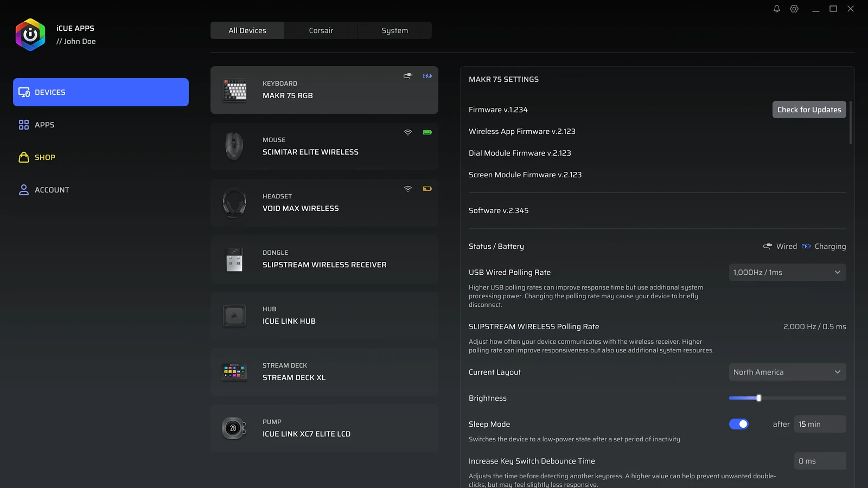Click the MAKR 75 keyboard thumbnail icon
Screen dimensions: 868x488
234,90
